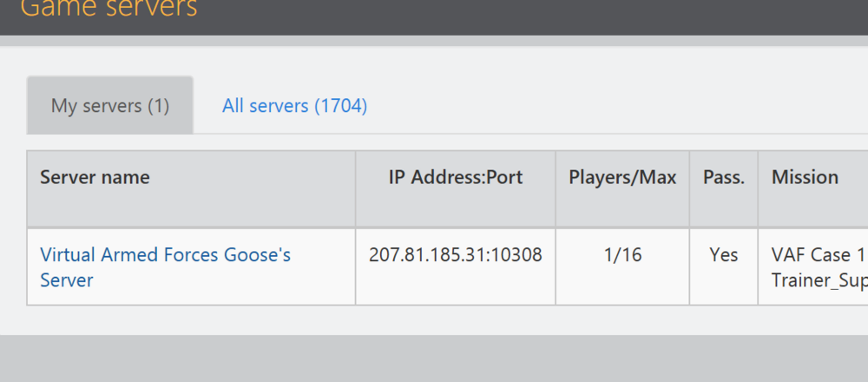Click the IP address 207.81.185.31:10308 cell
This screenshot has width=868, height=382.
455,255
